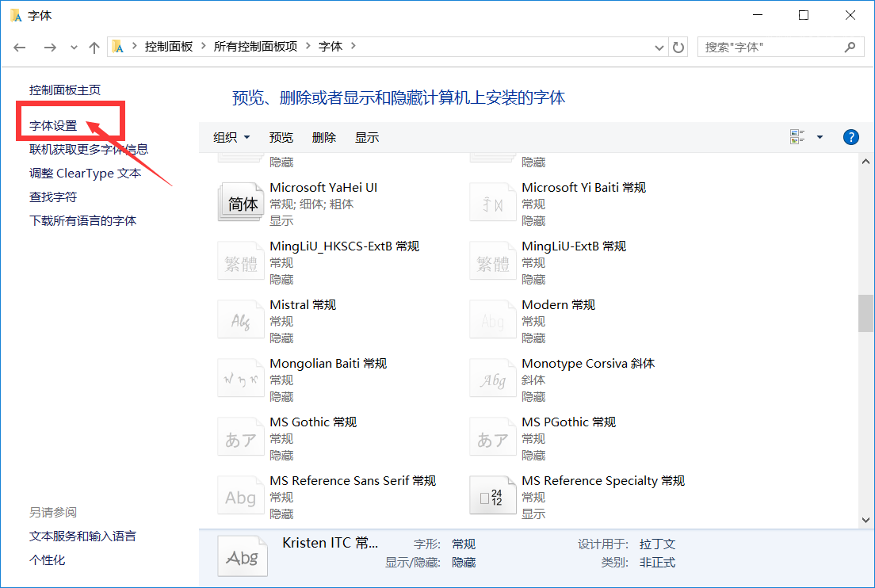
Task: Select the Mistral font icon
Action: [240, 319]
